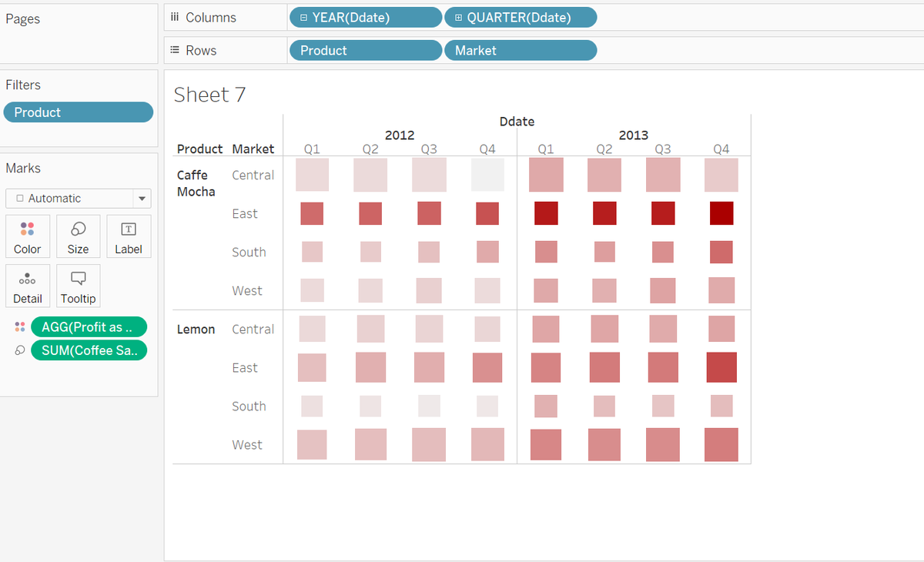
Task: Open the Automatic mark type dropdown
Action: point(78,198)
